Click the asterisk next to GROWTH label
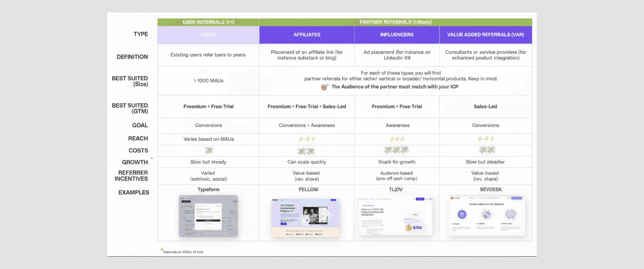644x269 pixels. (152, 158)
